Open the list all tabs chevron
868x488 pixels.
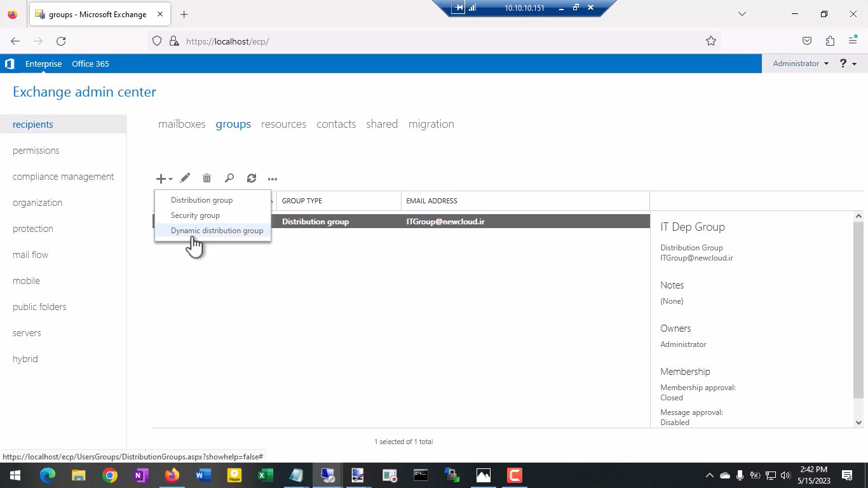tap(742, 14)
